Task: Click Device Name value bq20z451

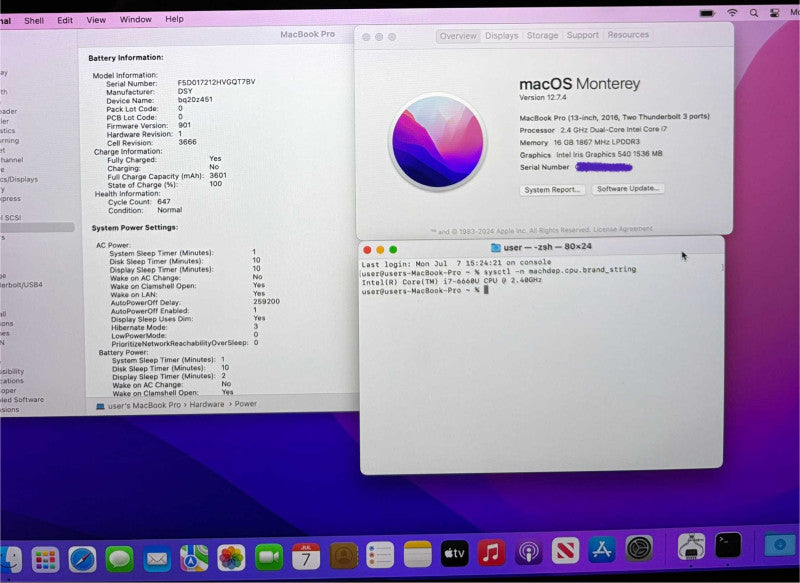Action: (x=195, y=99)
